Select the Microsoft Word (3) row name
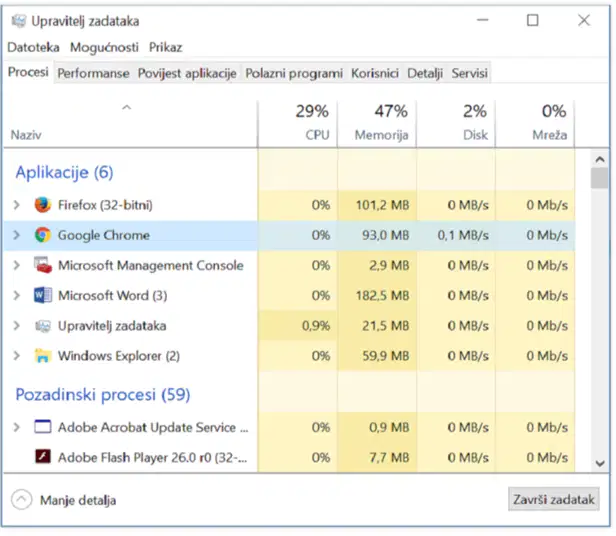616x536 pixels. (x=113, y=295)
